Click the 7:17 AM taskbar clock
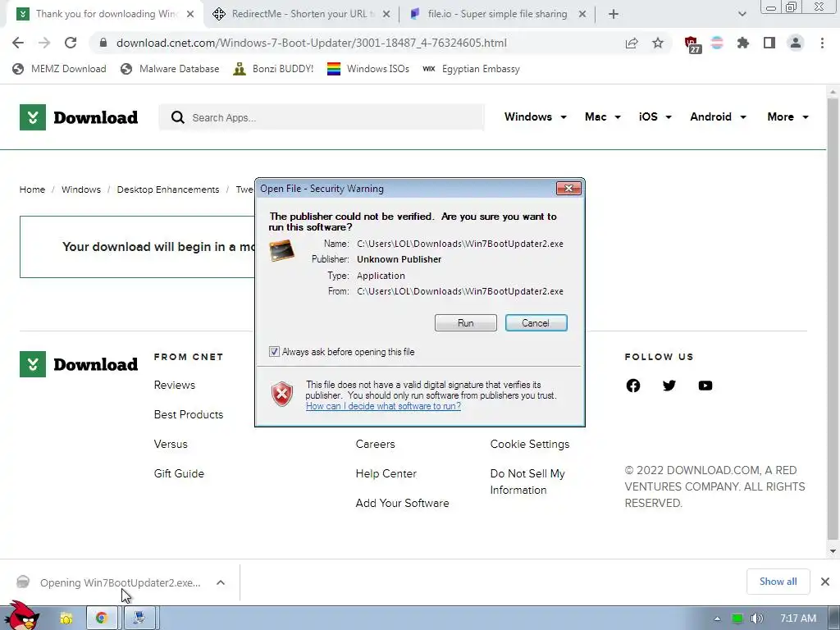This screenshot has height=630, width=840. (x=798, y=619)
